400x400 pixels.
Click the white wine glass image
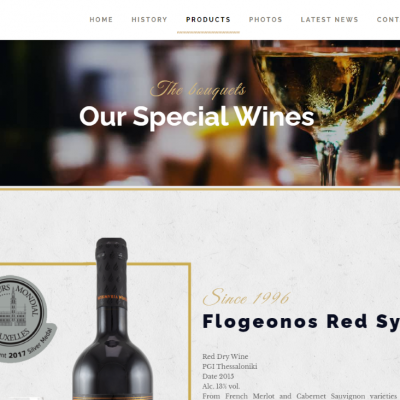pos(325,113)
